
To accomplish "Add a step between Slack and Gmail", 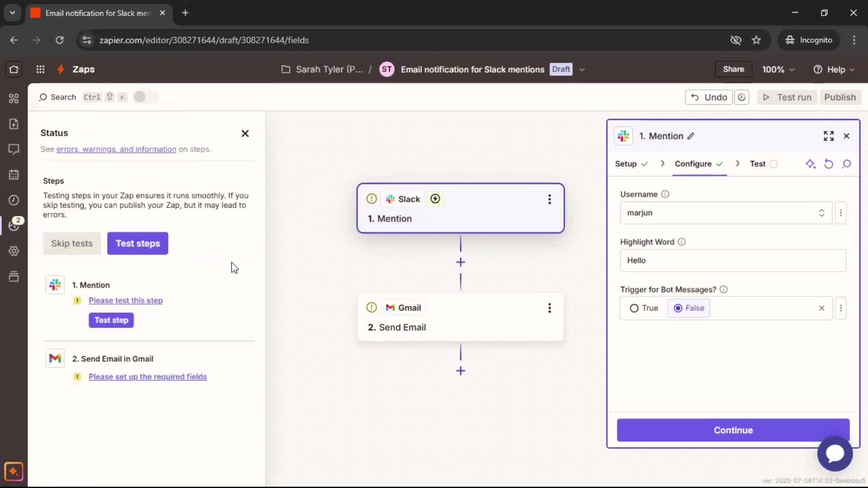I will pyautogui.click(x=461, y=262).
